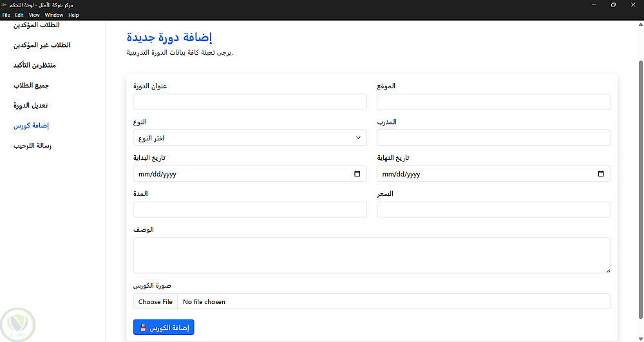644x342 pixels.
Task: Open جميع الطلاب sidebar link
Action: click(x=32, y=86)
